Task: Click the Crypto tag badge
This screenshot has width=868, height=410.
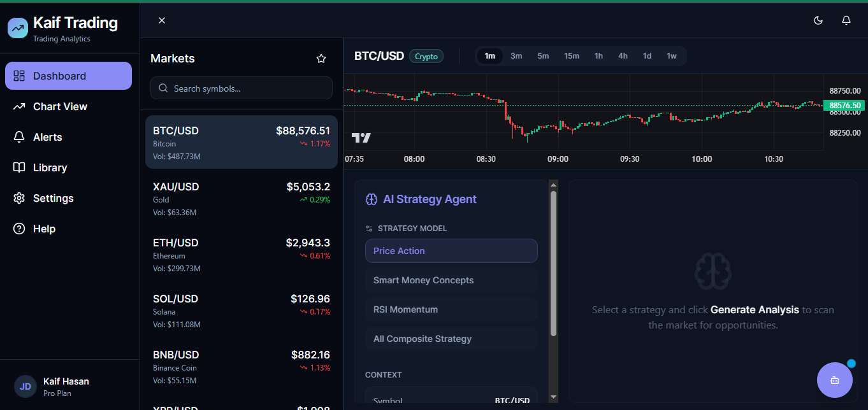Action: 426,56
